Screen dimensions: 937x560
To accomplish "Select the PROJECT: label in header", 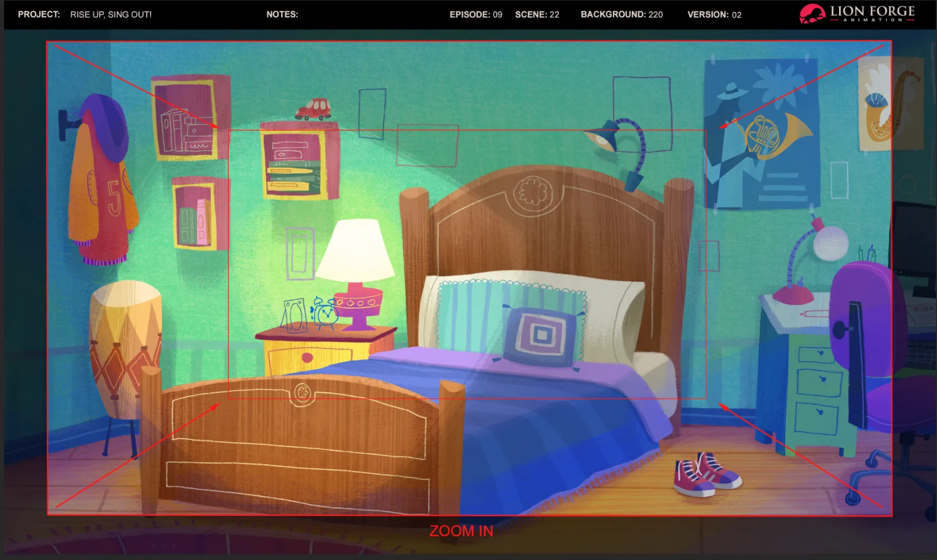I will coord(39,14).
